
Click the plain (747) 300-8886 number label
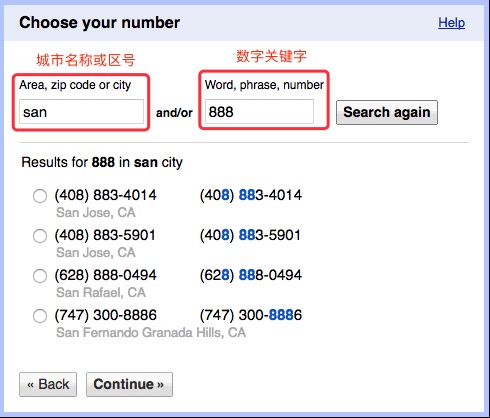tap(106, 315)
